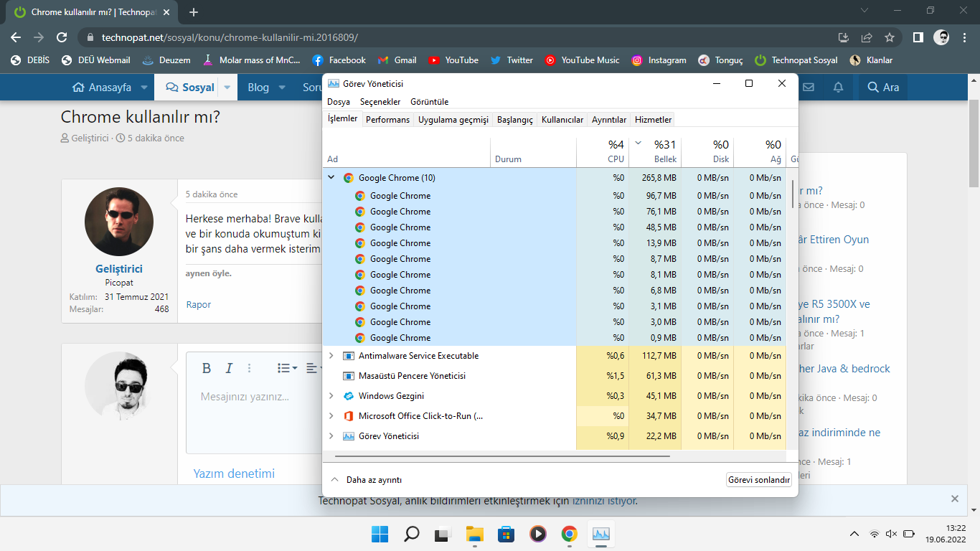
Task: Open the list style dropdown in editor
Action: 287,368
